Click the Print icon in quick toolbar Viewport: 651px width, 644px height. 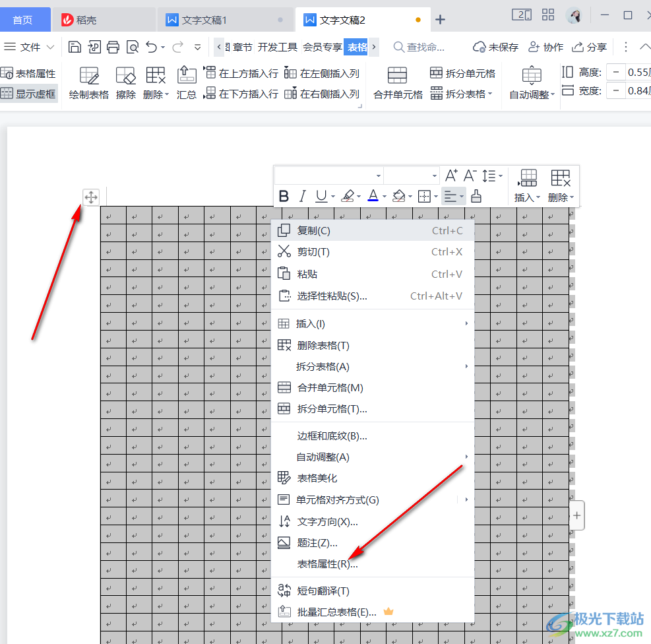pos(113,48)
